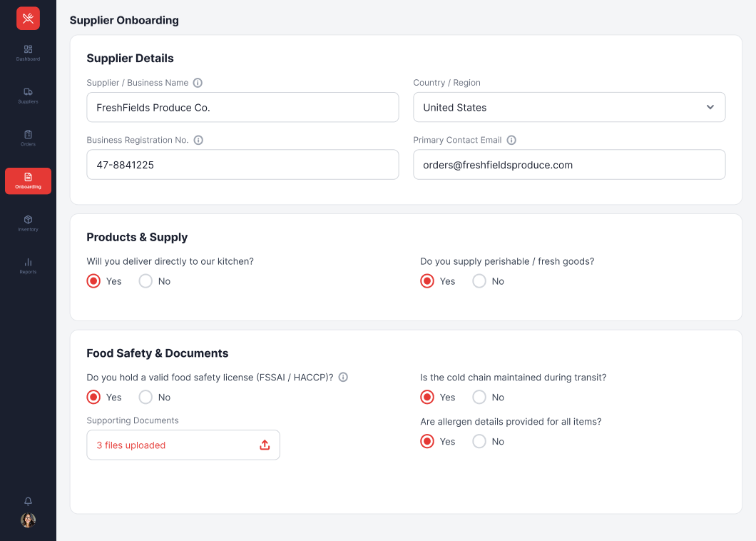The width and height of the screenshot is (756, 541).
Task: Click the Primary Contact Email field
Action: (569, 165)
